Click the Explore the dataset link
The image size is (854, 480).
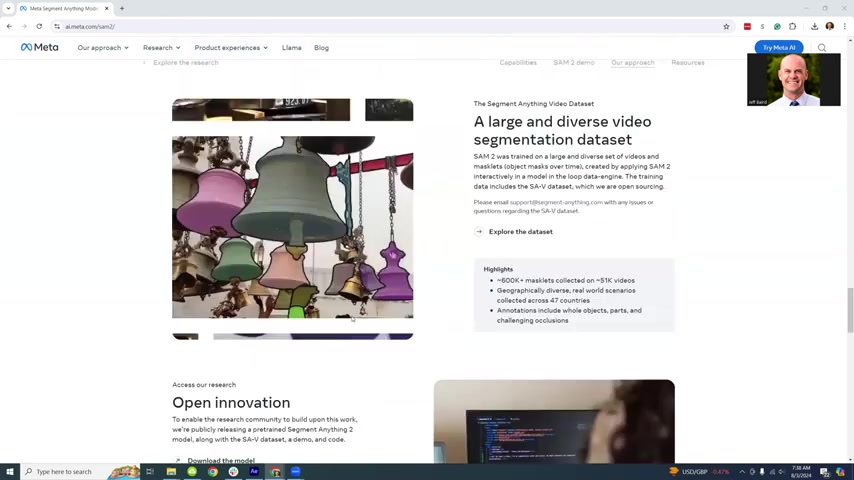[520, 232]
